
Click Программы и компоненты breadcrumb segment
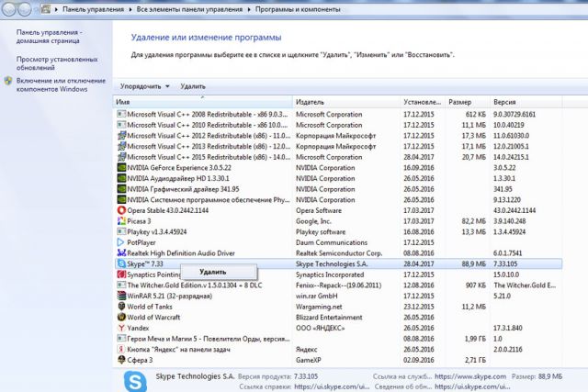point(298,9)
